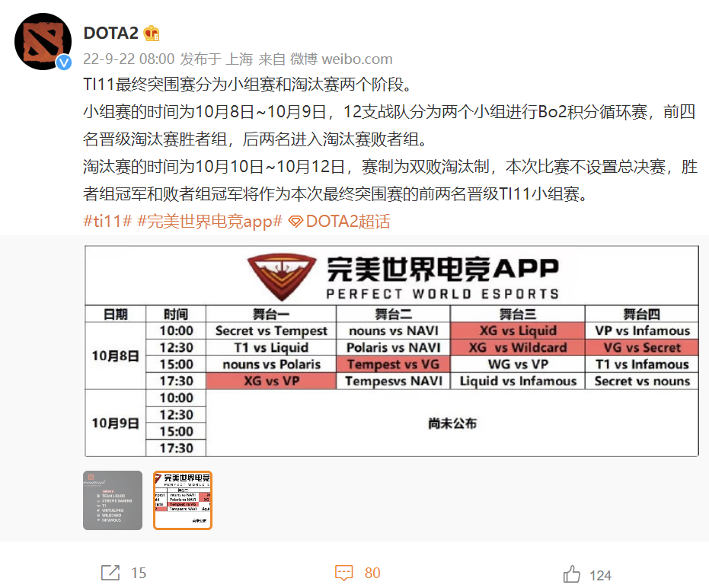Click the VP vs Infamous cell
709x588 pixels.
642,331
